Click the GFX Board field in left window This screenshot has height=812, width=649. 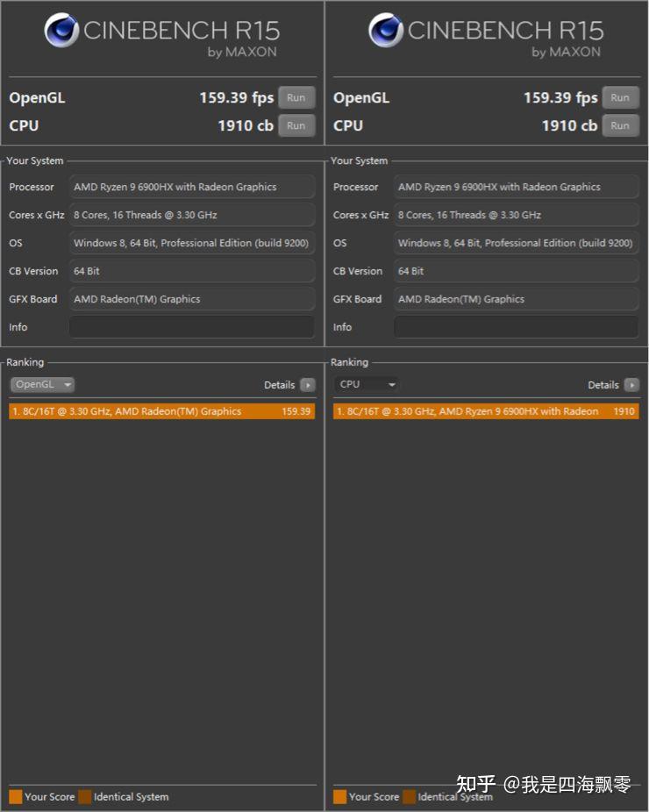pyautogui.click(x=192, y=299)
